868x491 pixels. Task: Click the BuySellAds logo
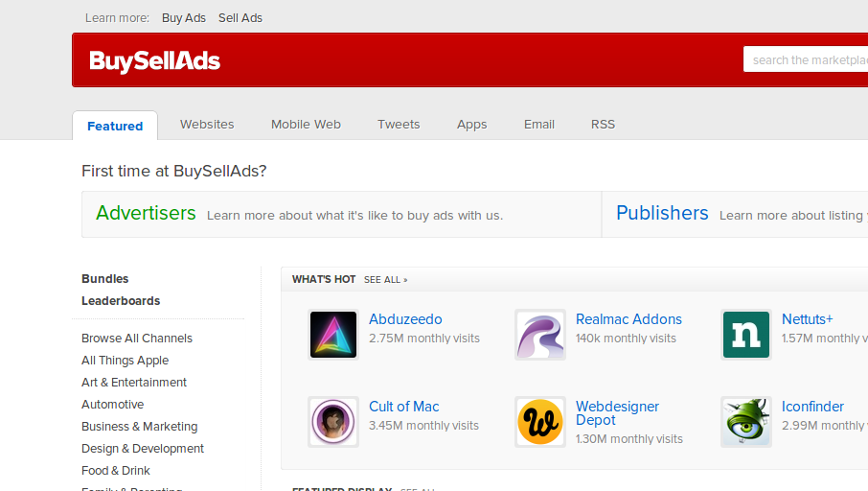click(x=154, y=61)
